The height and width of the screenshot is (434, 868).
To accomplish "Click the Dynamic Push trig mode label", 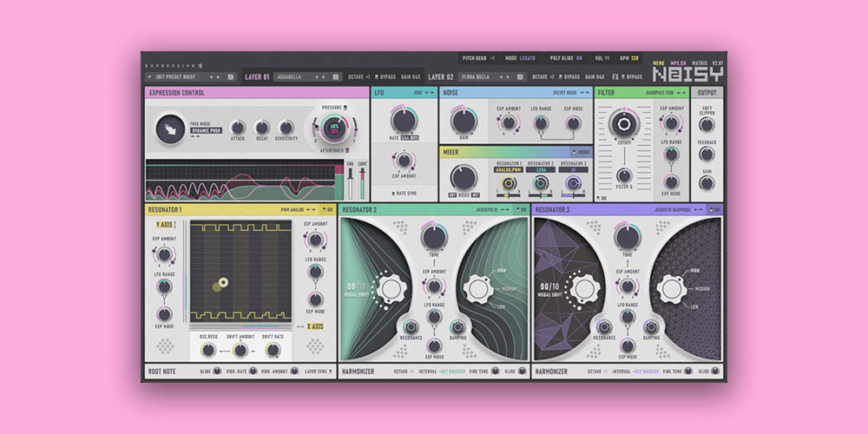I will (207, 130).
